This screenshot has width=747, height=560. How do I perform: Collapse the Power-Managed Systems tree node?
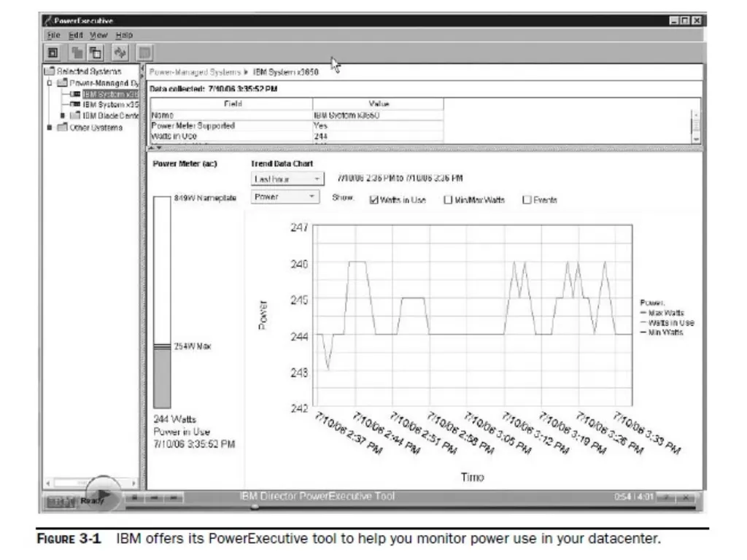click(x=50, y=83)
